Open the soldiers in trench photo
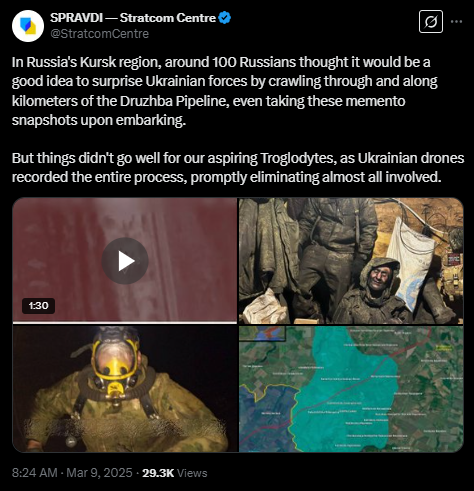Image resolution: width=474 pixels, height=491 pixels. tap(351, 261)
